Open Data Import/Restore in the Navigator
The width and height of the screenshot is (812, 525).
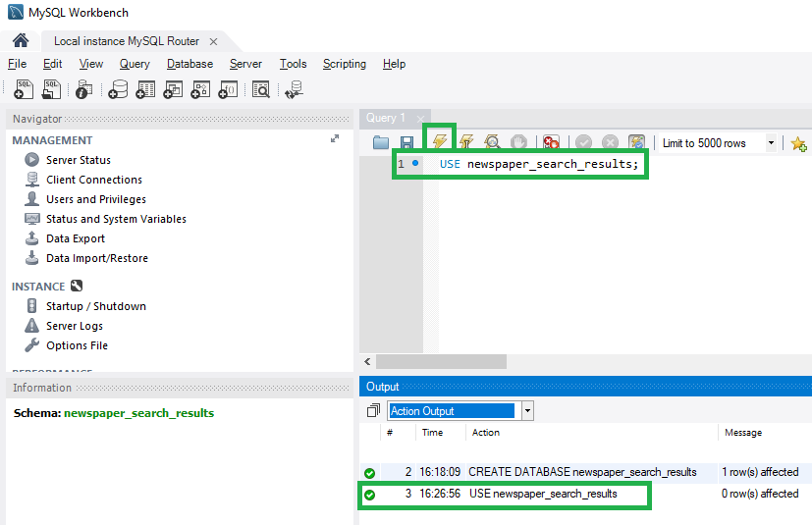96,258
